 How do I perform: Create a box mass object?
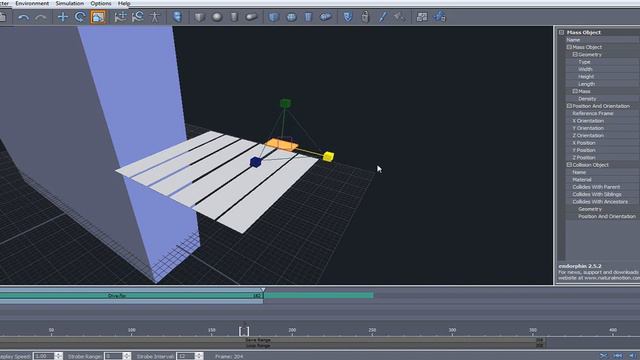coord(199,17)
